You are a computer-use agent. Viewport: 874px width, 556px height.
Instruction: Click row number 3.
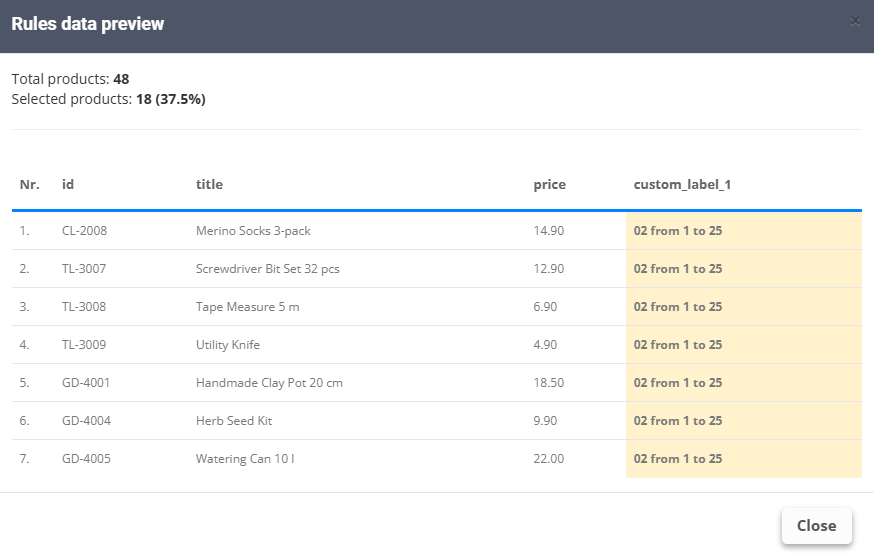(x=25, y=307)
